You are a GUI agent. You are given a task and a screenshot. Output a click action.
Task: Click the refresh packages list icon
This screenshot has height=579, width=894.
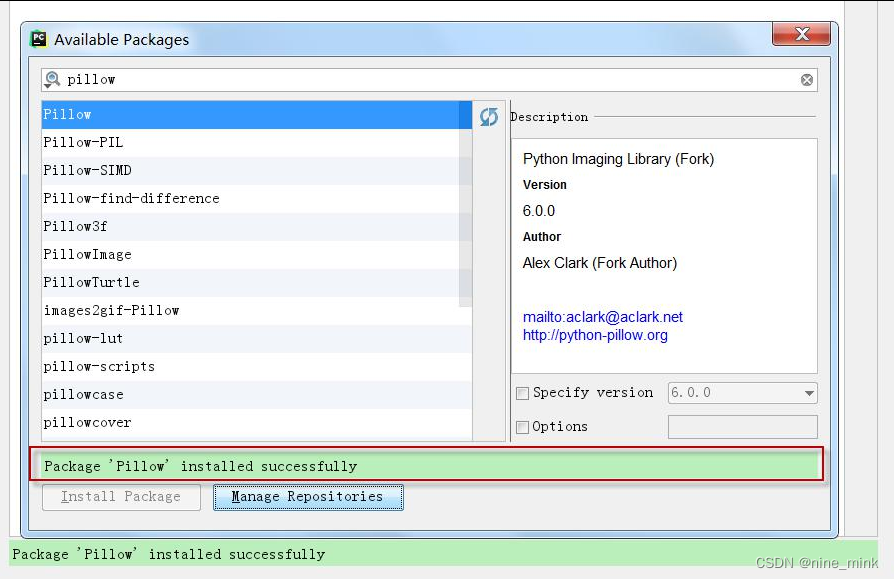pos(489,117)
